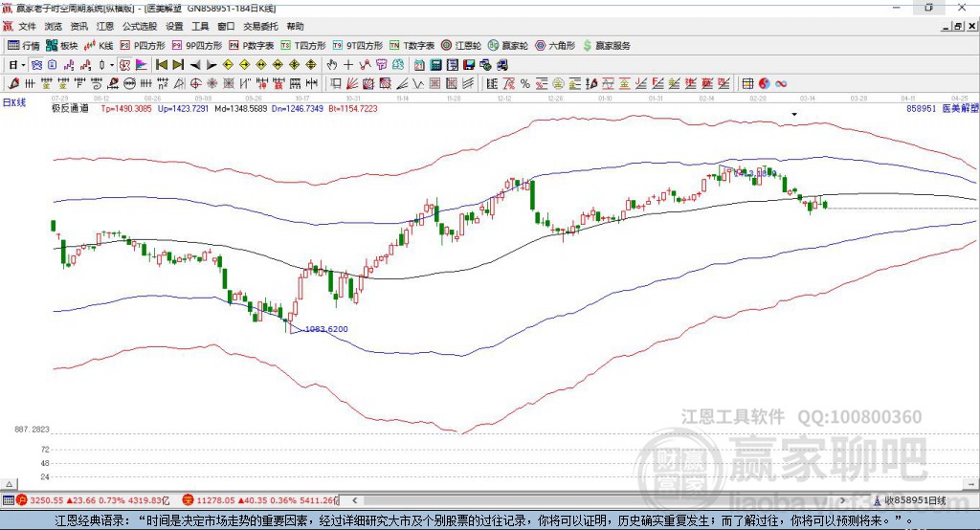980x530 pixels.
Task: Click the Tp=1490.3085 value
Action: click(126, 109)
